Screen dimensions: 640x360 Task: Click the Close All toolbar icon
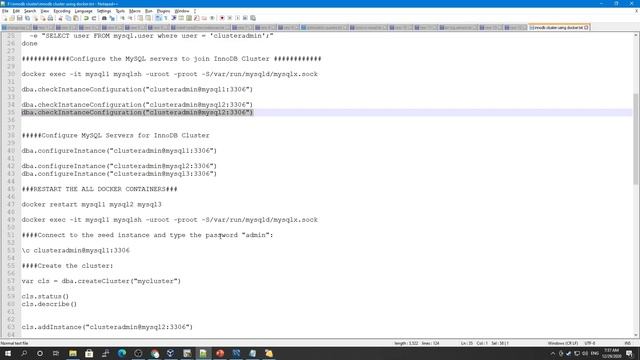[43, 18]
